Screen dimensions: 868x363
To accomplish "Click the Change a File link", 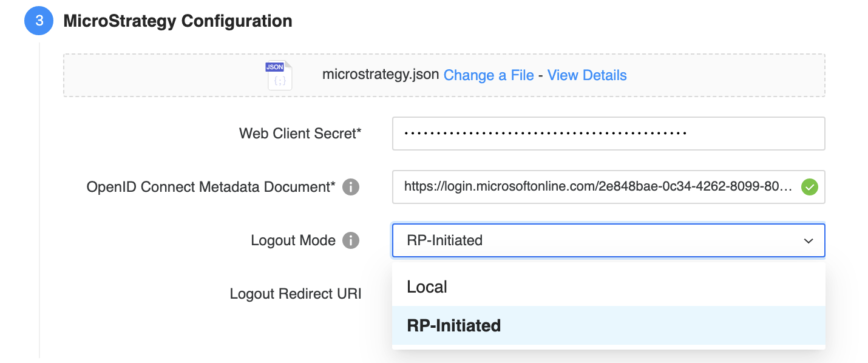I will coord(489,75).
